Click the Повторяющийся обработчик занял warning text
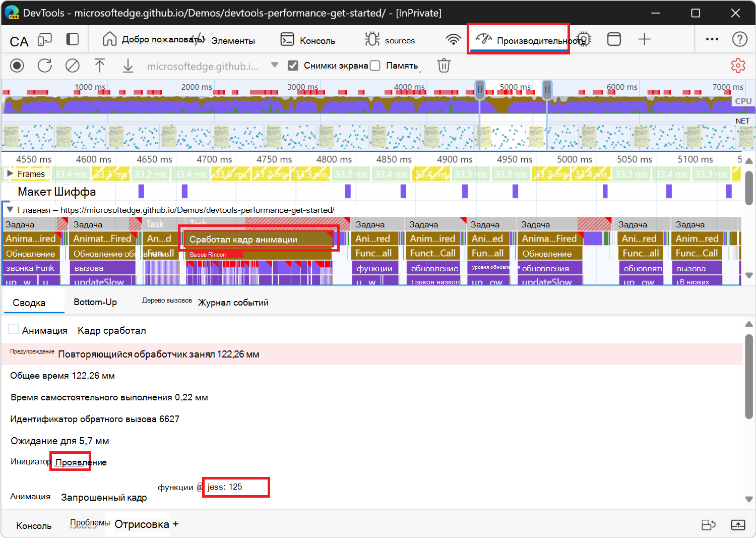 [159, 354]
